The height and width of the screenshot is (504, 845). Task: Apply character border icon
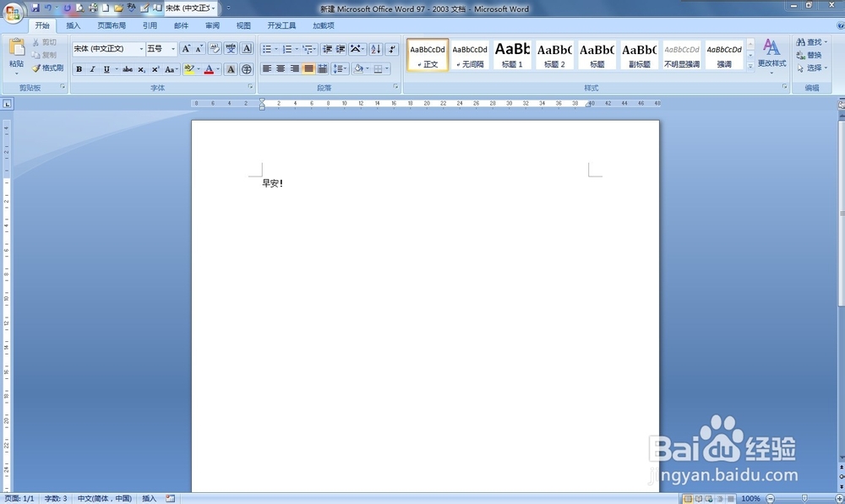click(246, 49)
